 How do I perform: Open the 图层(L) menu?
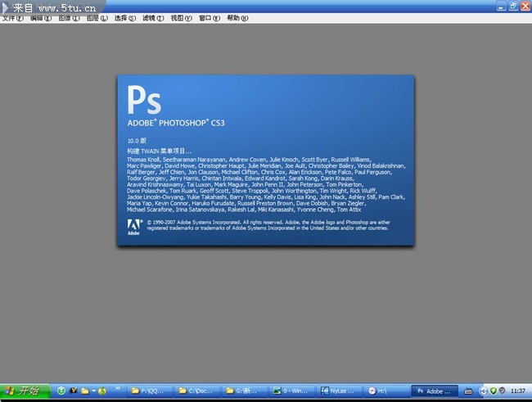click(98, 18)
